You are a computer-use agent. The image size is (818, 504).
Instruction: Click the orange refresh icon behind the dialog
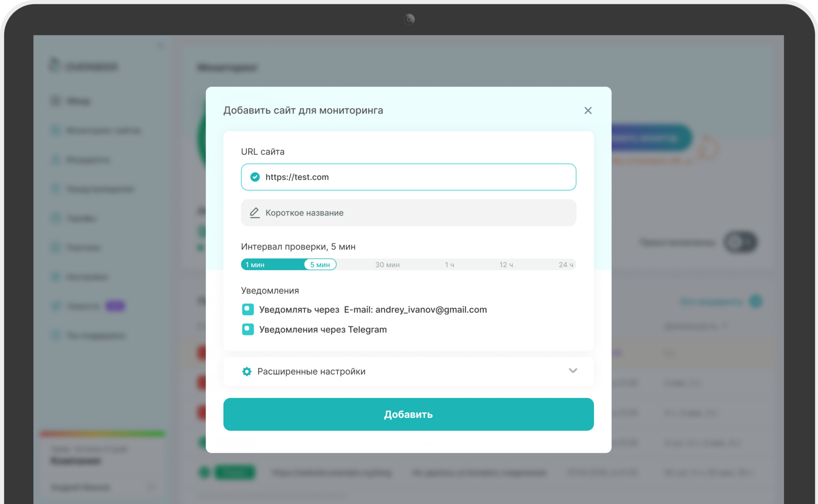[708, 149]
